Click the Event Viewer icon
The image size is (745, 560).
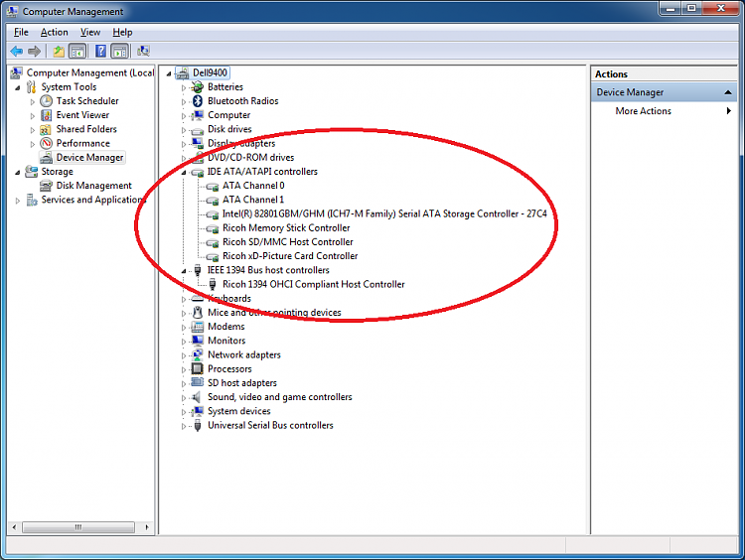[46, 115]
